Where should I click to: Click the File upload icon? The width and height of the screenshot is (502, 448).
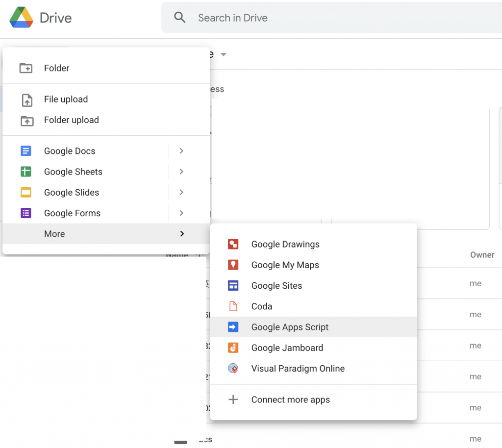click(x=27, y=100)
